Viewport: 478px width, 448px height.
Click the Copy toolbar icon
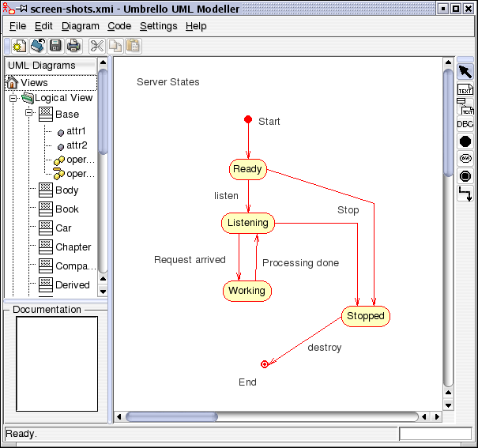pyautogui.click(x=115, y=46)
